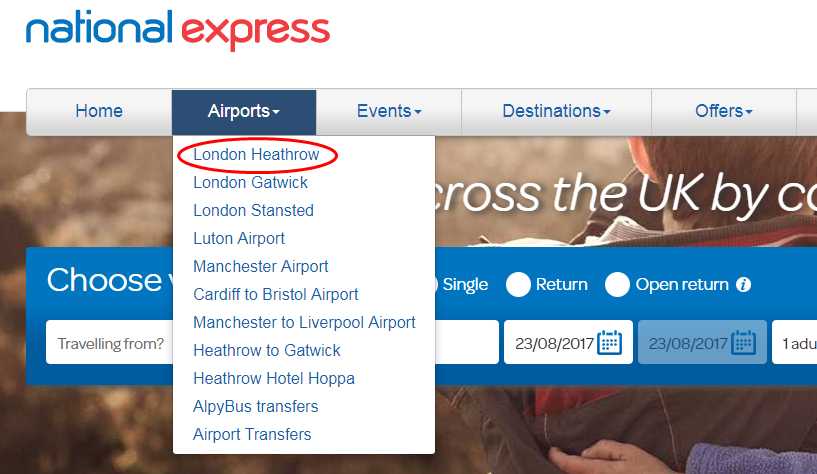The height and width of the screenshot is (474, 817).
Task: Open the return date calendar icon
Action: tap(744, 342)
